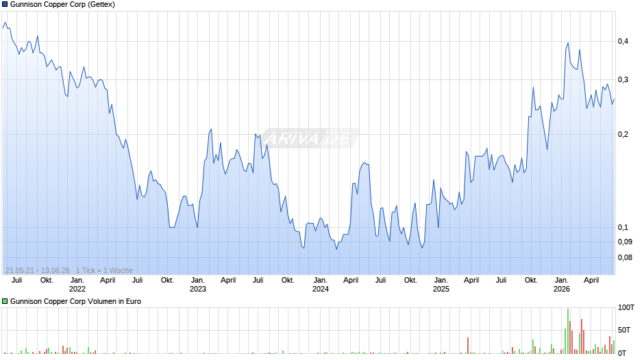Click the 'Jan.' label above 2024

click(x=321, y=280)
